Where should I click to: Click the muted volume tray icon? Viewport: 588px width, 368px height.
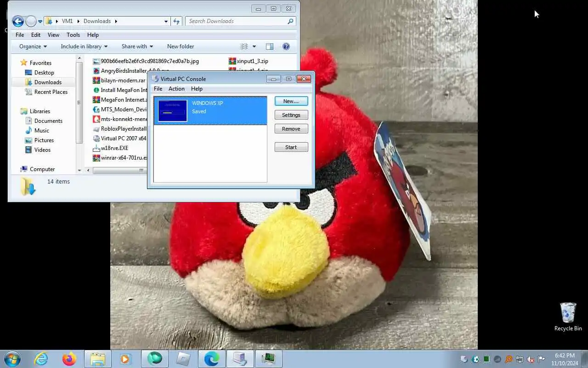531,359
